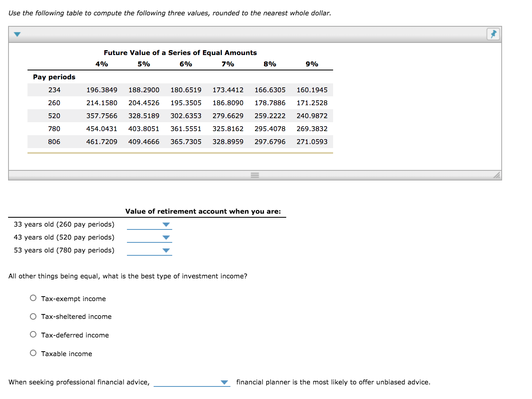Click the 520 pay periods row label
Image resolution: width=532 pixels, height=399 pixels.
click(54, 116)
